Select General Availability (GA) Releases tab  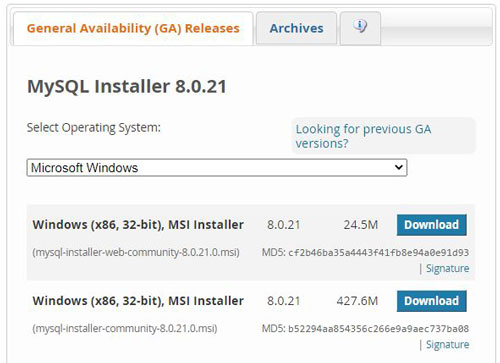coord(133,28)
